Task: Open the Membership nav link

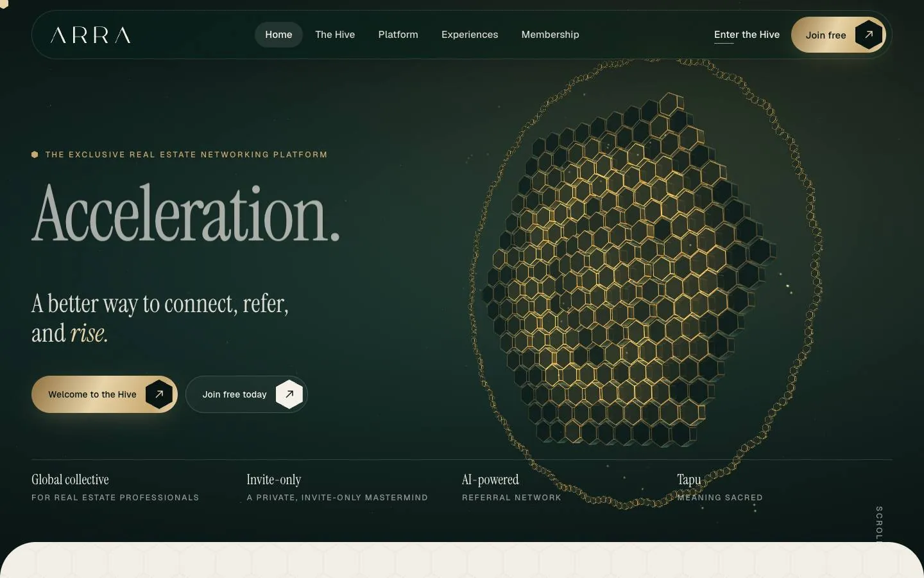Action: click(550, 35)
